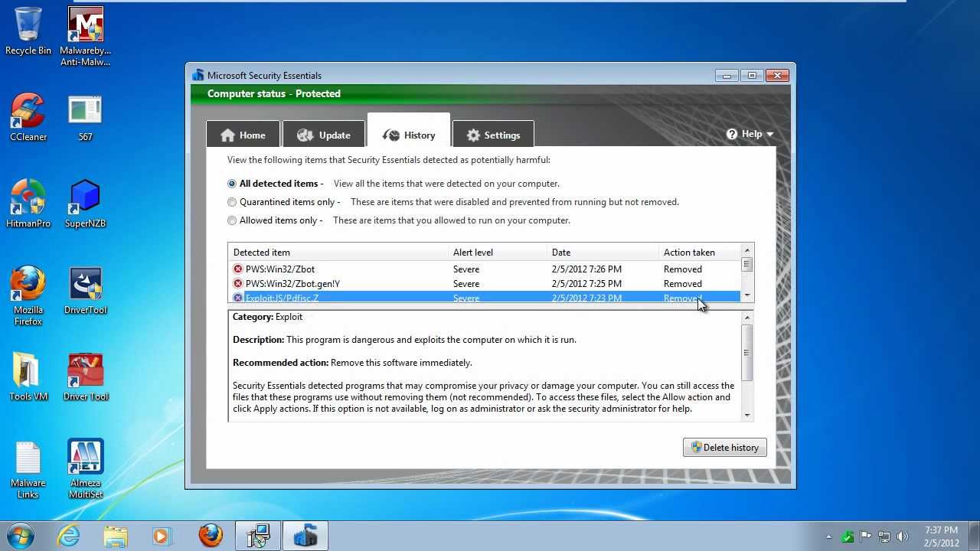This screenshot has width=980, height=551.
Task: Click red icon beside PWS:Win32/Zbot
Action: 238,269
